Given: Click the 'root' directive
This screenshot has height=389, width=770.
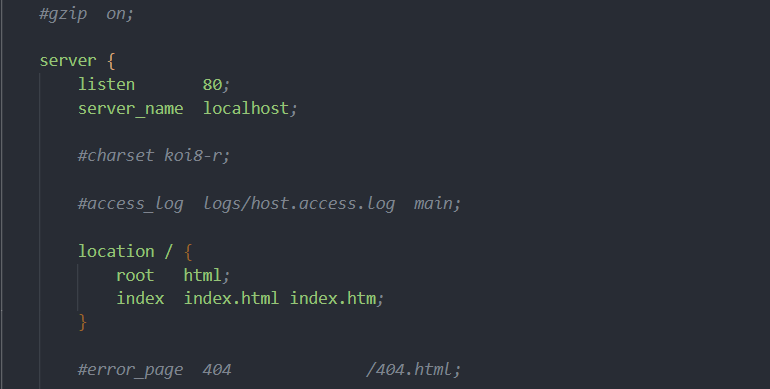Looking at the screenshot, I should pos(135,276).
